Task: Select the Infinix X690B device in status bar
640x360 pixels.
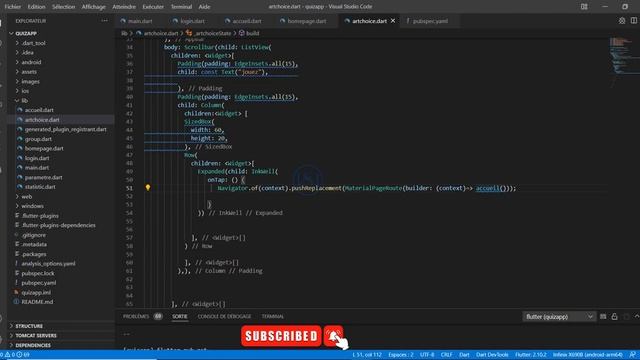Action: click(588, 355)
